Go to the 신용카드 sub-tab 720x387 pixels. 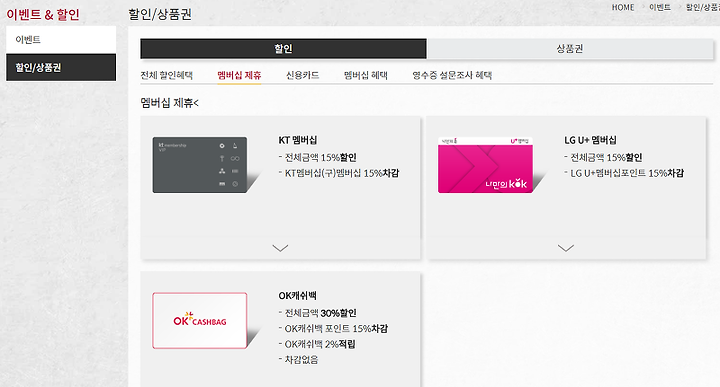(x=303, y=75)
